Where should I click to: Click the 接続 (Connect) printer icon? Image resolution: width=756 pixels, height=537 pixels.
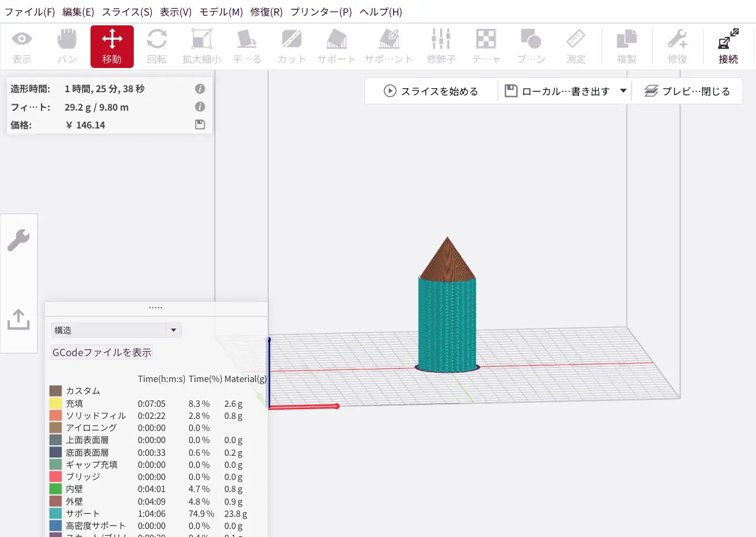(728, 47)
